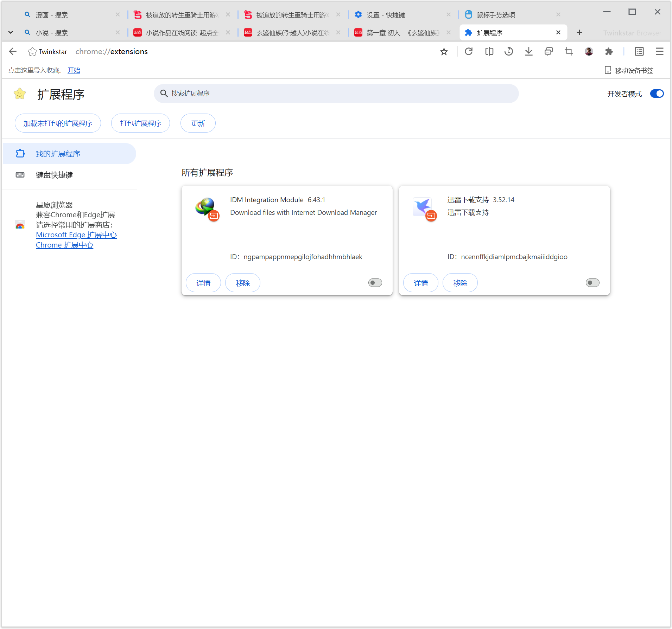Close the 漫画 - 搜索 tab
672x629 pixels.
pos(118,15)
